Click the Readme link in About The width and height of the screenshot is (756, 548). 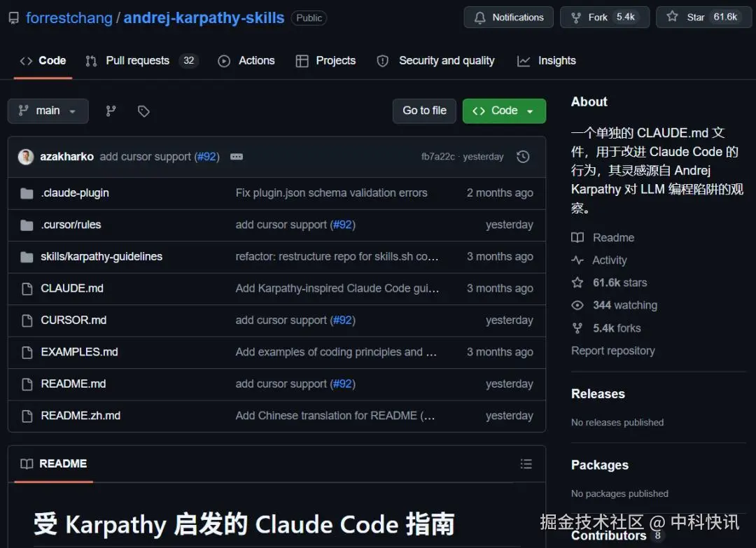point(613,238)
